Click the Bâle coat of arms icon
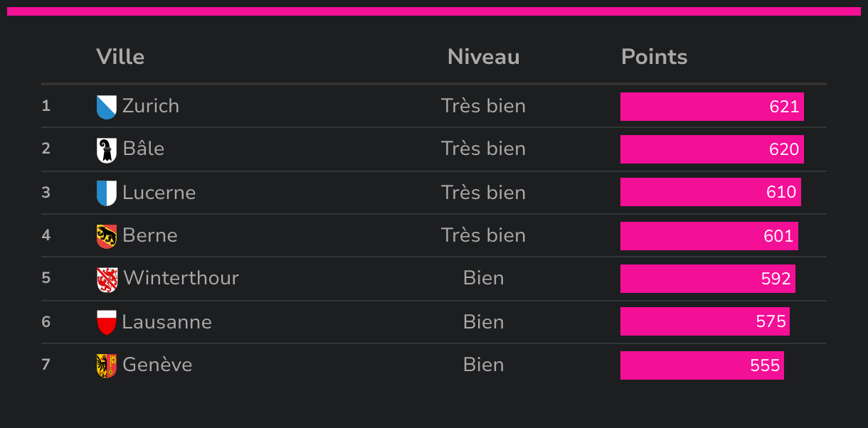 pyautogui.click(x=106, y=149)
